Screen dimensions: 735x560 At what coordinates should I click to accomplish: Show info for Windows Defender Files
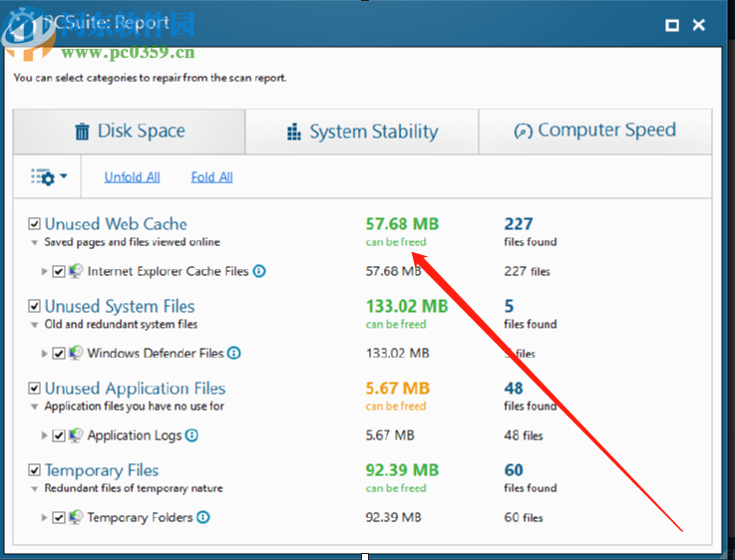coord(234,353)
